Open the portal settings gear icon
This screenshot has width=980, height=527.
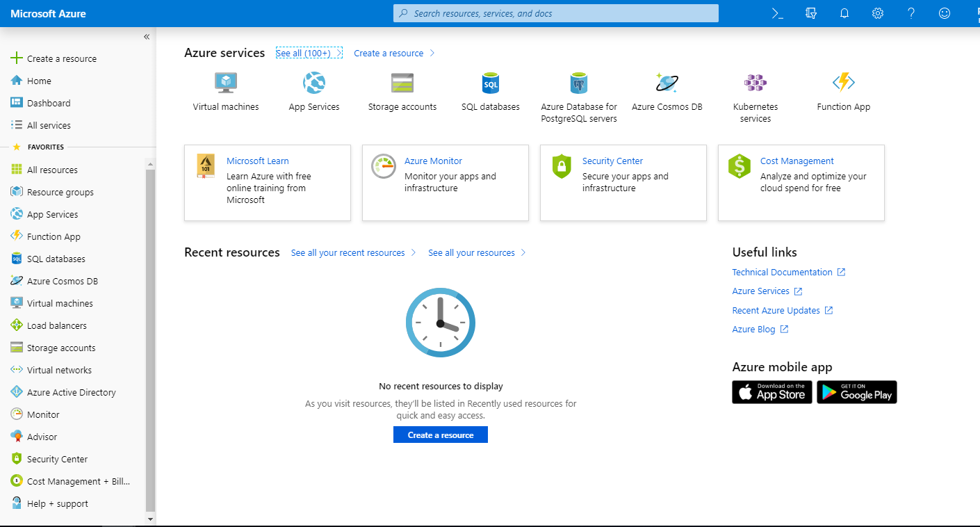pyautogui.click(x=878, y=13)
